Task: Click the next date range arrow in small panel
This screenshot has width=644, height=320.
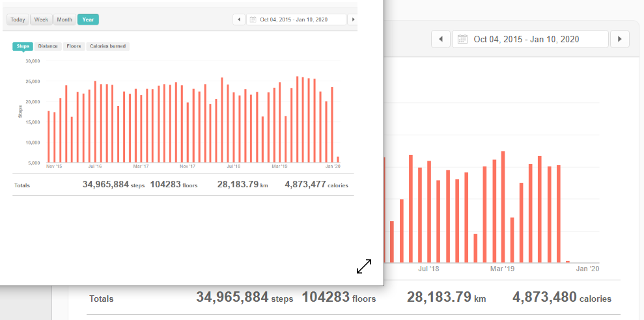Action: pyautogui.click(x=353, y=20)
